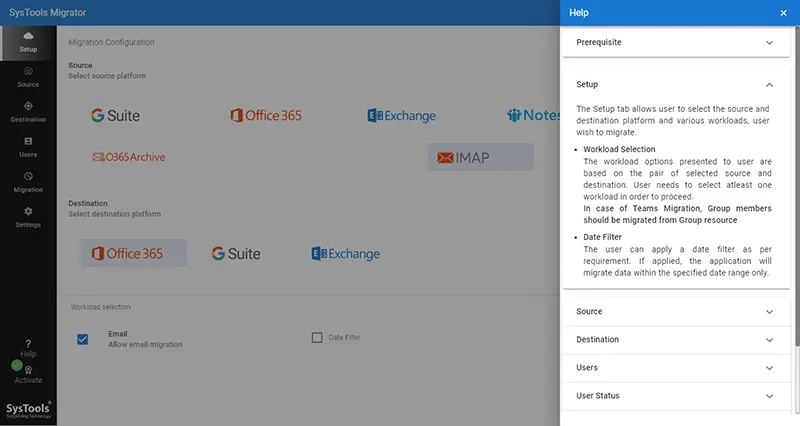Choose Exchange as destination platform

[345, 254]
